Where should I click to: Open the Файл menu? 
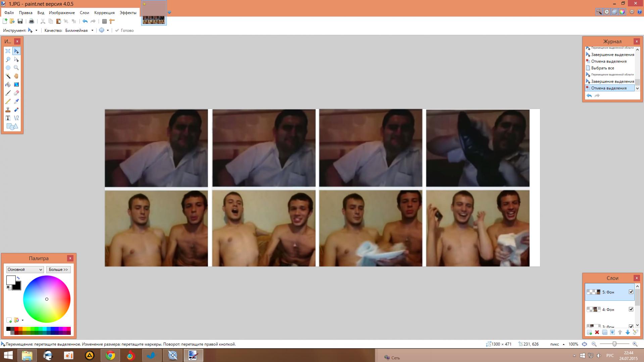pyautogui.click(x=9, y=13)
